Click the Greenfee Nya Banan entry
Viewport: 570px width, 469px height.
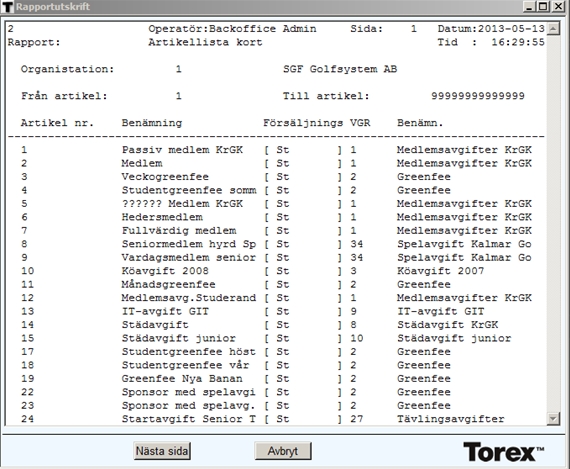tap(182, 378)
